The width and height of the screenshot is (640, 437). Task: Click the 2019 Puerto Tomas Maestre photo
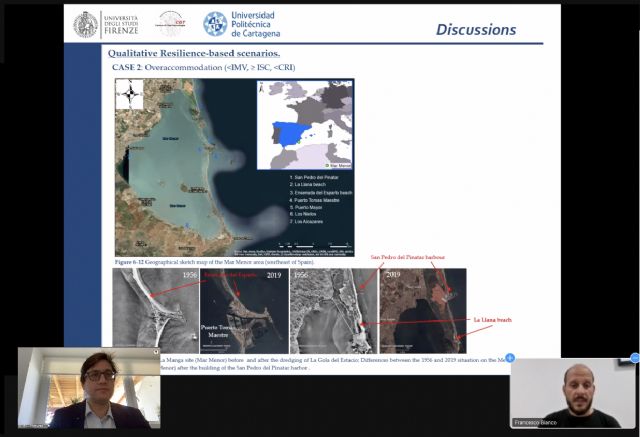pos(241,310)
